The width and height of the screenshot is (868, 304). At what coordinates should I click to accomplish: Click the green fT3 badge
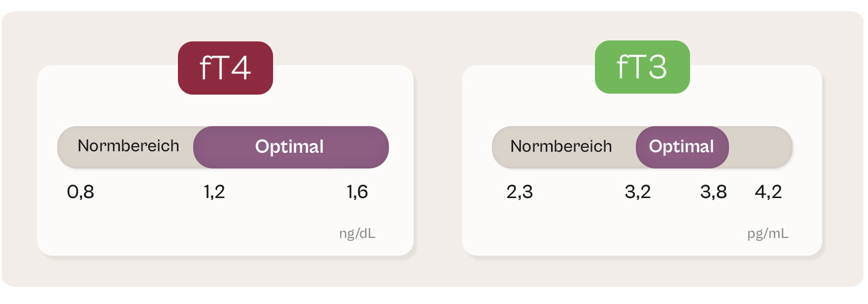tap(642, 67)
